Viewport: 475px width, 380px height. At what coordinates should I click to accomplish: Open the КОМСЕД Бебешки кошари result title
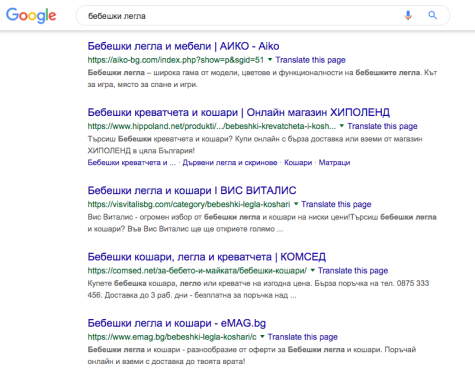tap(207, 257)
